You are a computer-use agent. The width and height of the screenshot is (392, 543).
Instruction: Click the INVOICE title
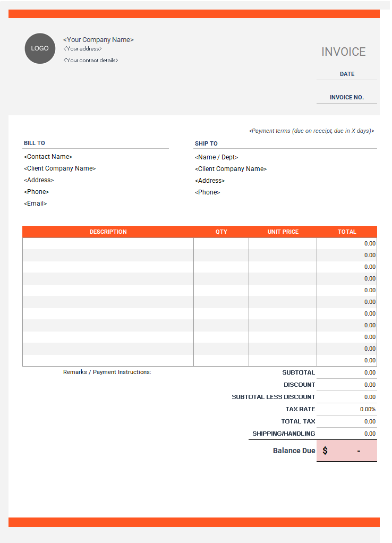(343, 52)
